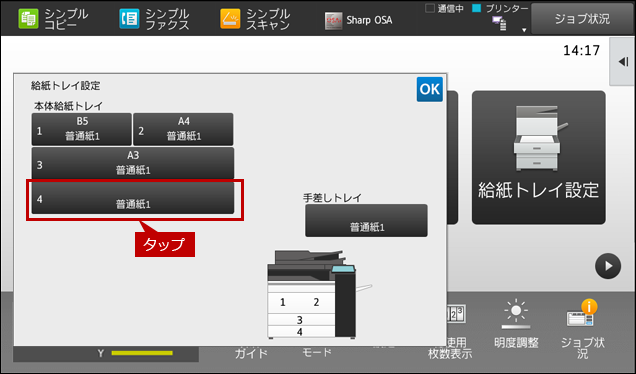Select tray 3 A3 plain paper

pos(133,163)
